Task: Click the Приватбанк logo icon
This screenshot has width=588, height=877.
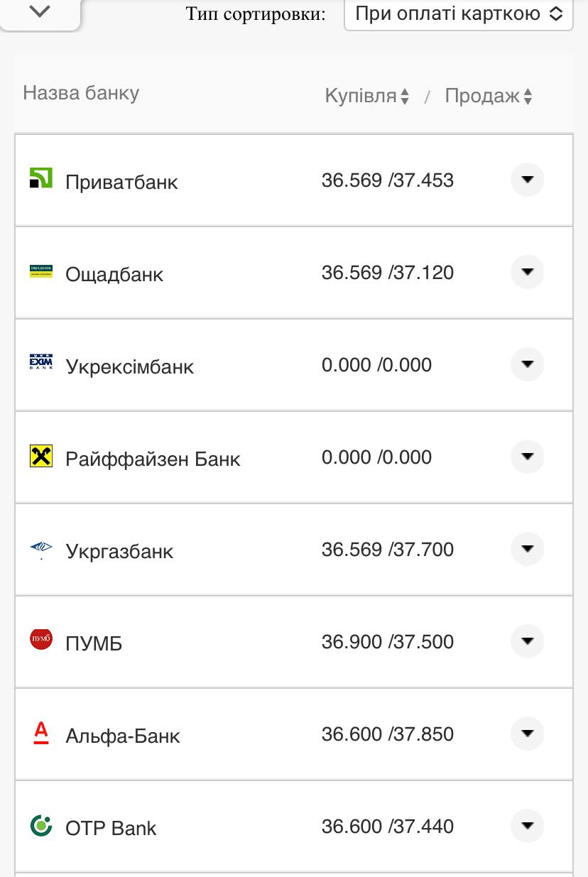Action: pos(41,178)
